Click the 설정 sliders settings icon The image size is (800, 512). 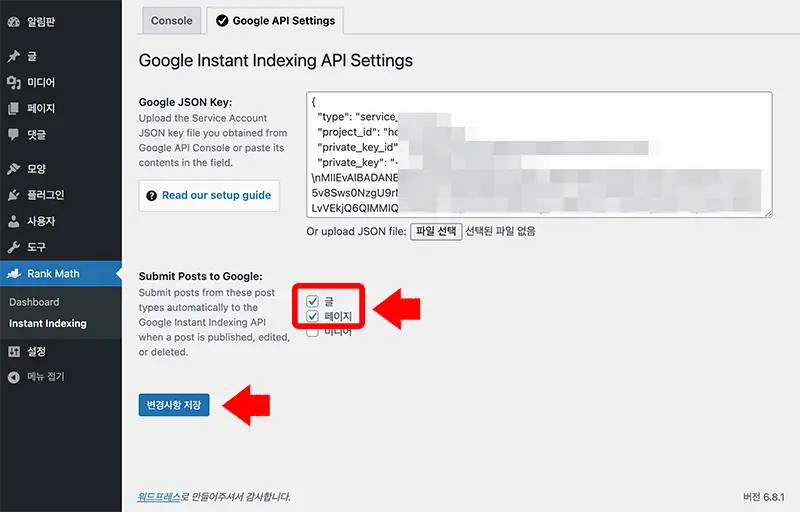[14, 351]
